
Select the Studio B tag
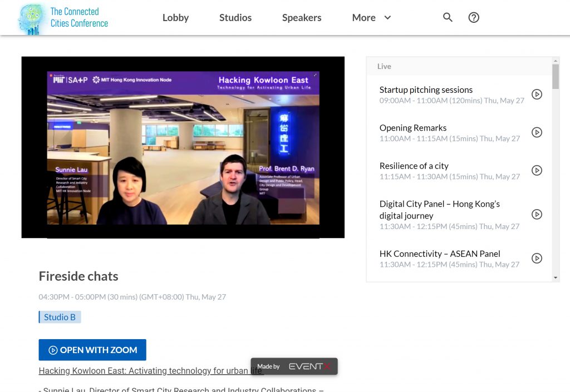point(60,317)
